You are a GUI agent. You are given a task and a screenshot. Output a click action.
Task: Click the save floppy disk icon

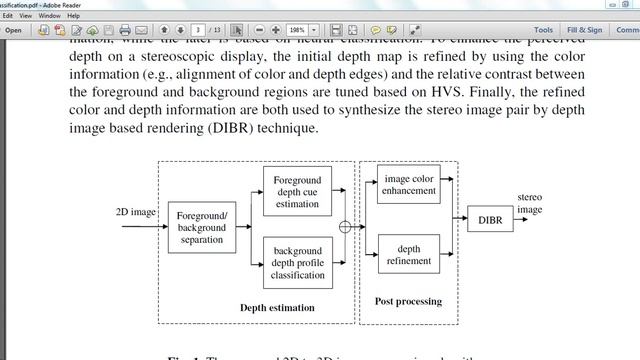[109, 30]
